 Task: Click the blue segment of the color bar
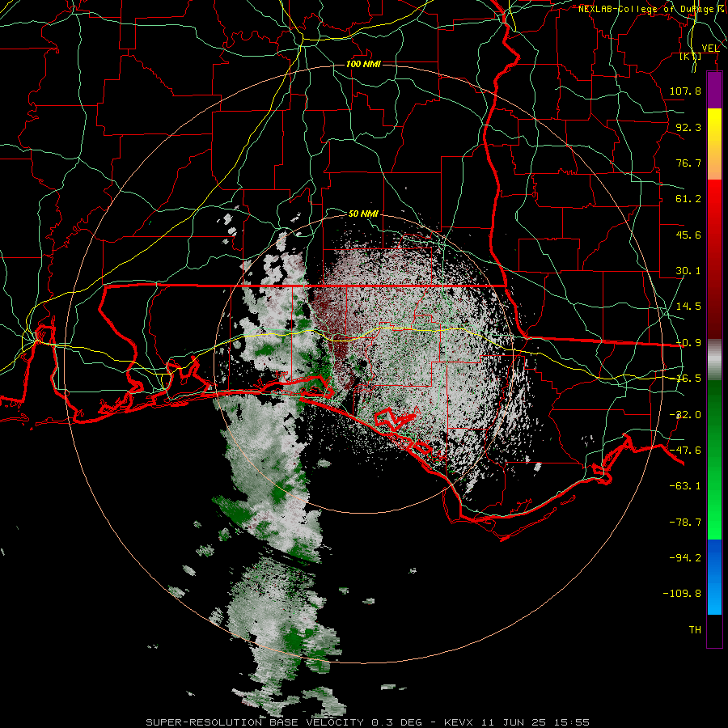pyautogui.click(x=714, y=577)
